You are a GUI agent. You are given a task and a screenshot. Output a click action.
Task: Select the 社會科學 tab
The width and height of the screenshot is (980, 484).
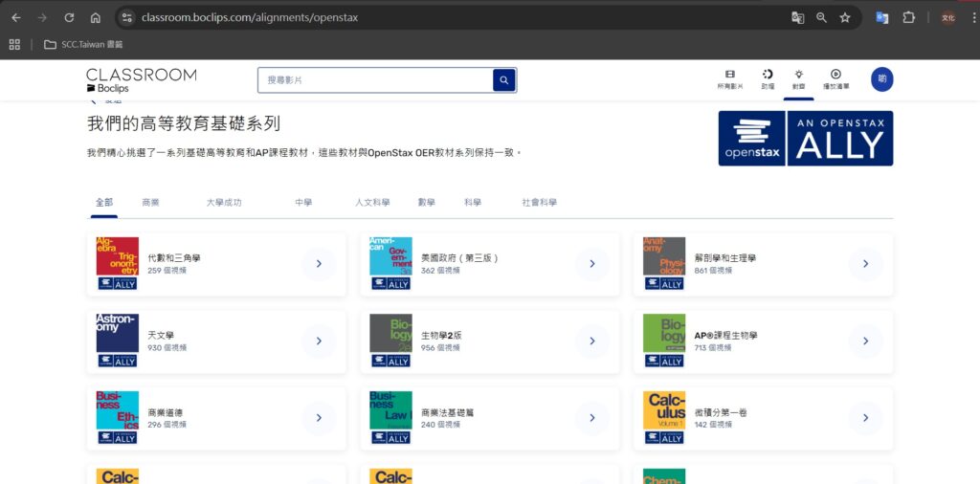[539, 203]
